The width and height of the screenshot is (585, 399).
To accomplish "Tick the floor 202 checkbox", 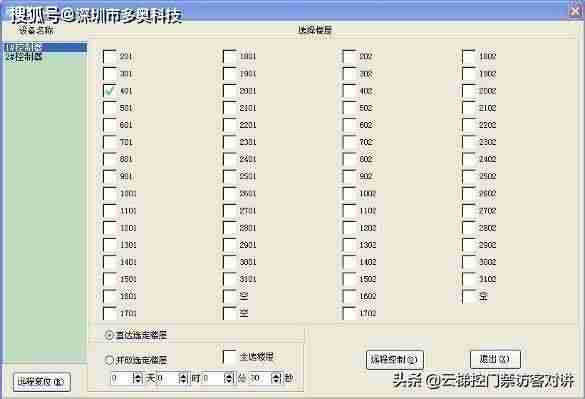I will [x=349, y=57].
